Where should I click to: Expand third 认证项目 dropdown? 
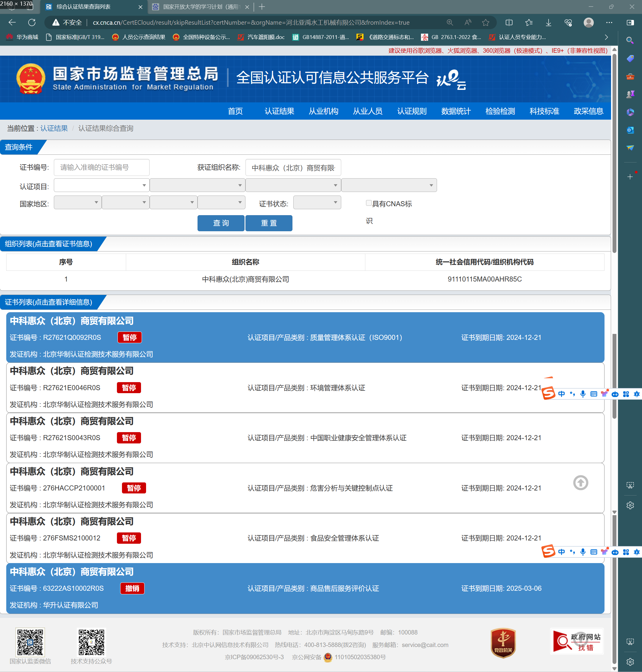tap(293, 185)
